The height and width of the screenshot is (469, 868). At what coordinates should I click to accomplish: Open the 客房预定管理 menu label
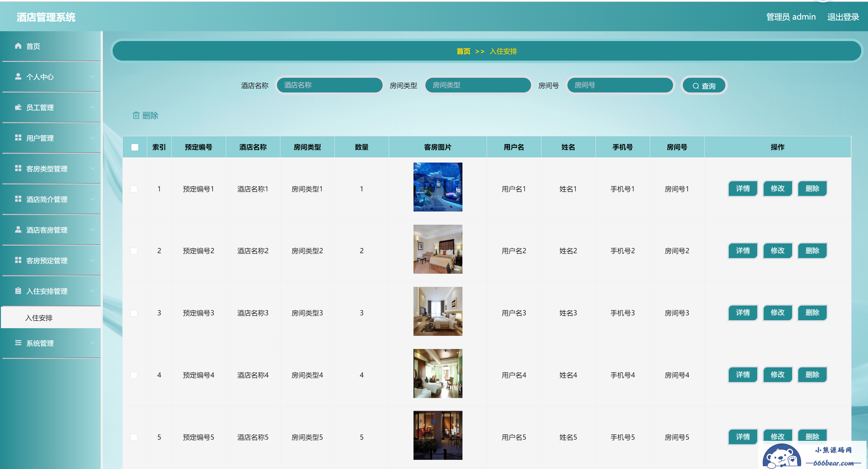point(47,261)
